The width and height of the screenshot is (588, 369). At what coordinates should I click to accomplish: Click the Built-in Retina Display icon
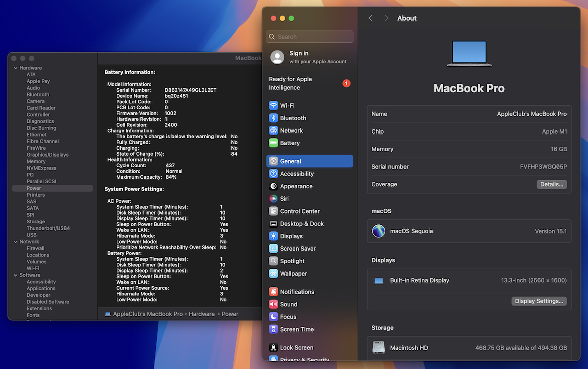click(379, 281)
